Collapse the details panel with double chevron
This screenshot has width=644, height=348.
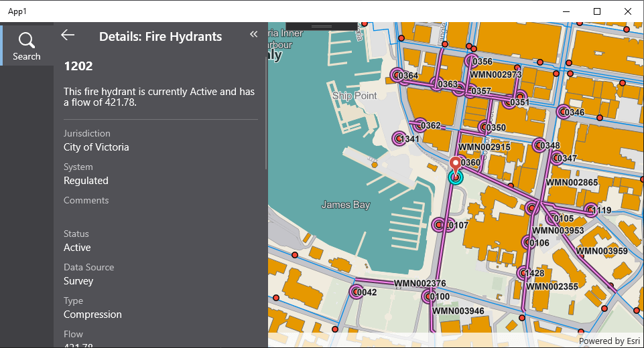tap(253, 34)
